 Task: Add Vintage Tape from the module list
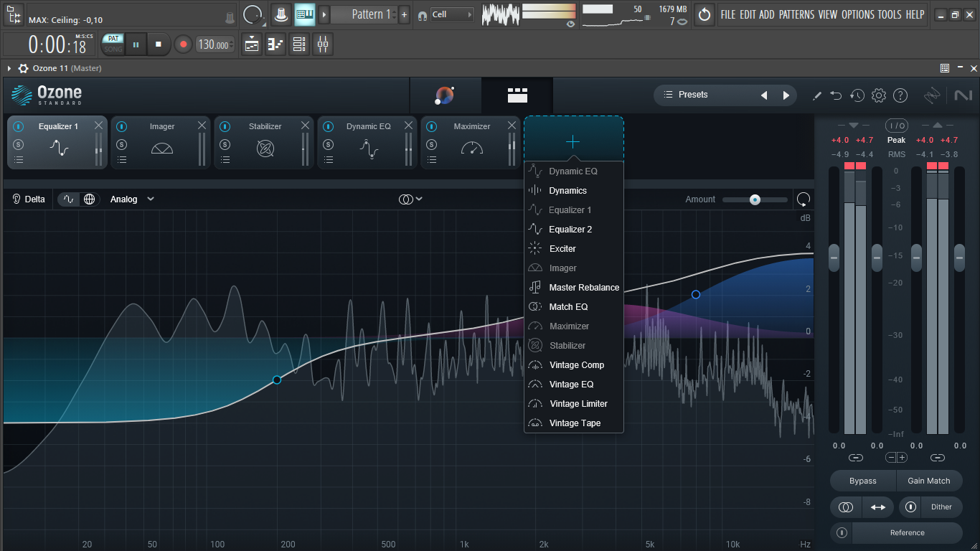pos(574,423)
